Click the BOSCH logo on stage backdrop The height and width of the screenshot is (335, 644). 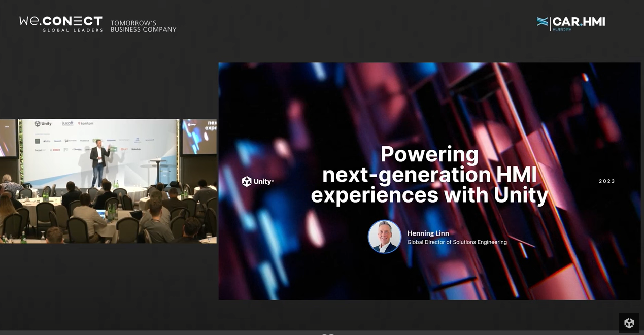55,150
